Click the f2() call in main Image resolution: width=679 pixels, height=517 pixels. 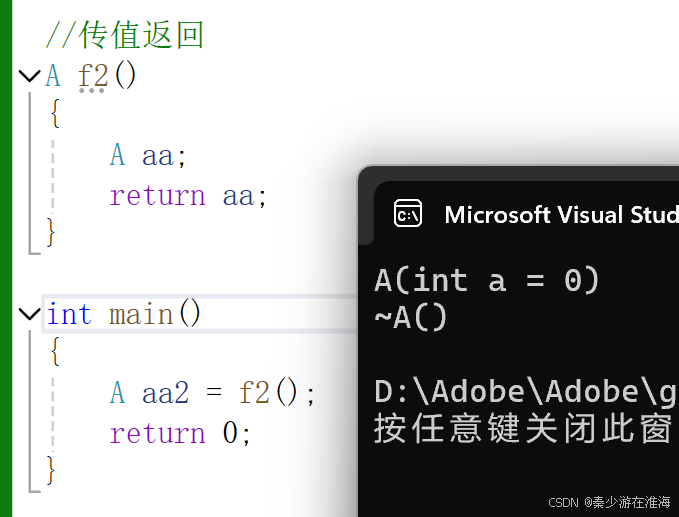(x=268, y=392)
